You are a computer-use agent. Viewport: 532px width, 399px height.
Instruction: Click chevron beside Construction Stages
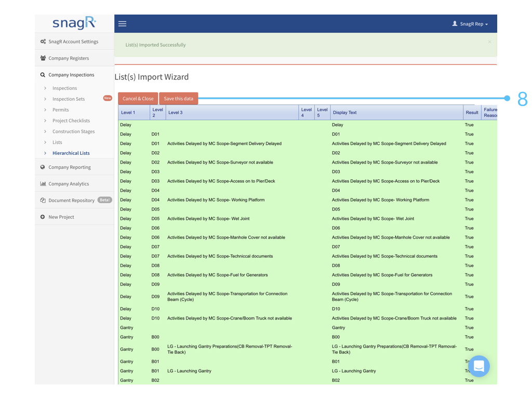coord(45,131)
